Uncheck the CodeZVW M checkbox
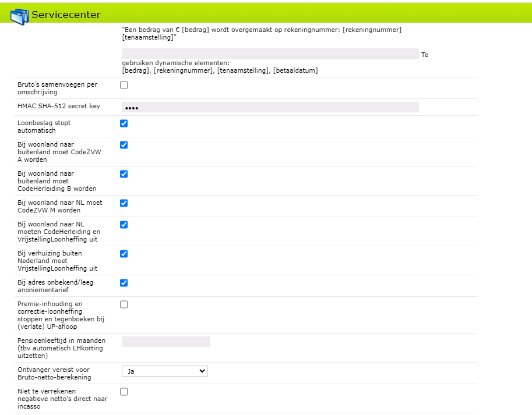 [124, 203]
